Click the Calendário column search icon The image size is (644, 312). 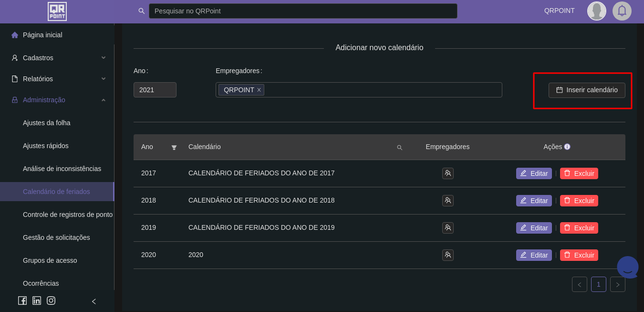(x=399, y=148)
